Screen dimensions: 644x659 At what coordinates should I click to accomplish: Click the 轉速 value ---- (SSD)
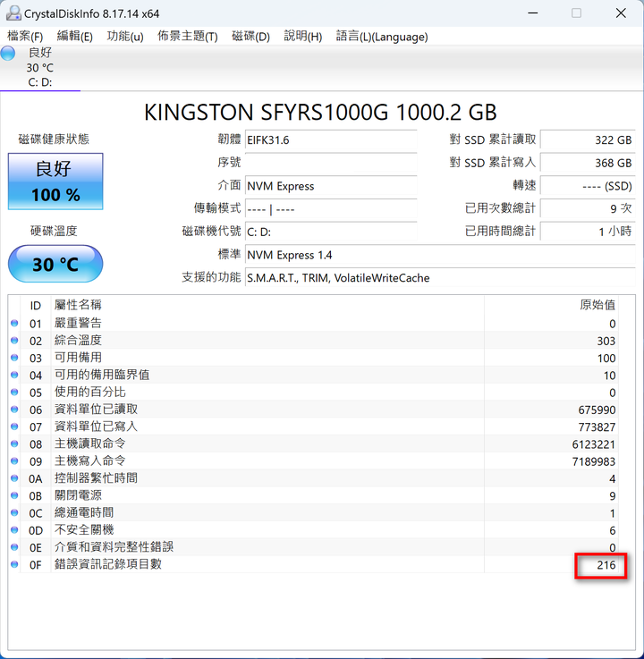coord(588,186)
